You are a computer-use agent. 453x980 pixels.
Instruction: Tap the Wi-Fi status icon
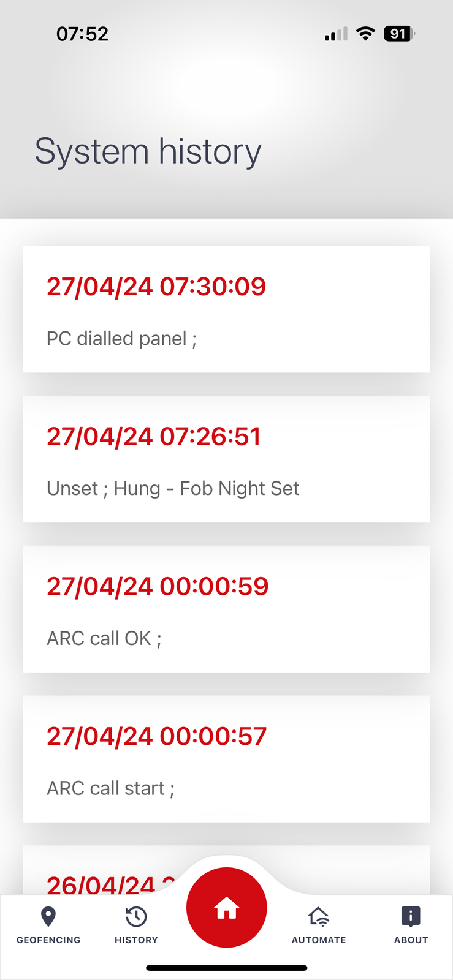coord(365,34)
